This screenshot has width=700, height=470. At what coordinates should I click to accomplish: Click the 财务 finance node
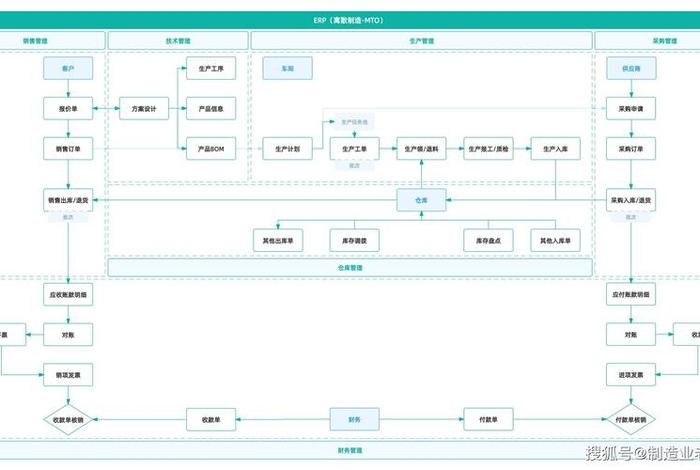[x=354, y=419]
